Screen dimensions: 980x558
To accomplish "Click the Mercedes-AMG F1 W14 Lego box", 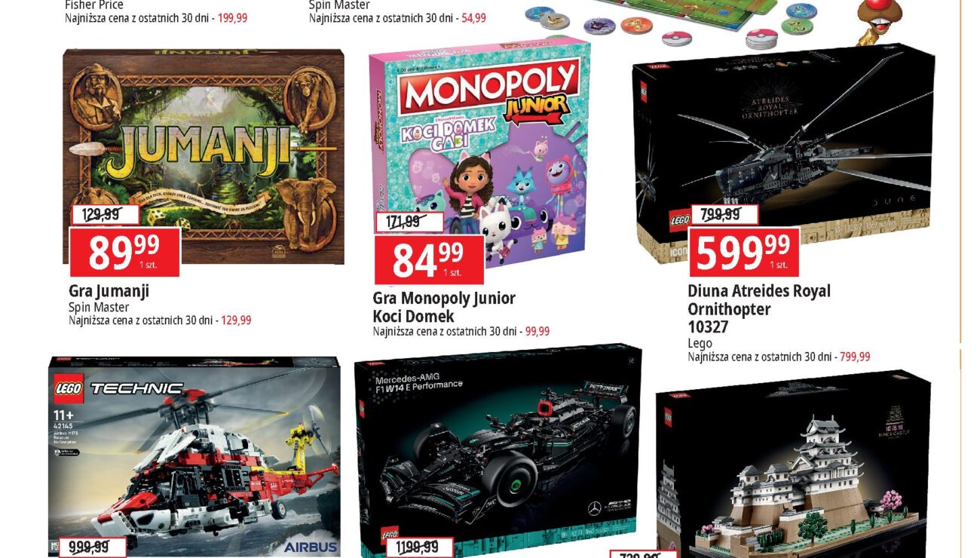I will pos(498,451).
